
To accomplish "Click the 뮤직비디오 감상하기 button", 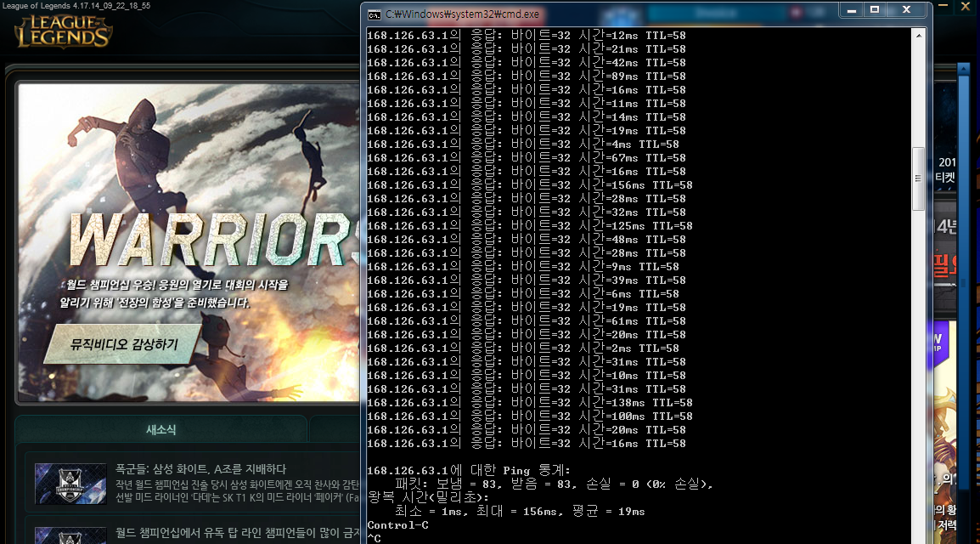I will (x=124, y=344).
